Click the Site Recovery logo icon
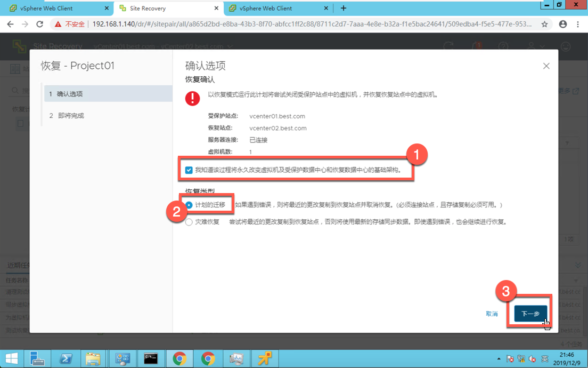This screenshot has height=368, width=588. point(19,46)
